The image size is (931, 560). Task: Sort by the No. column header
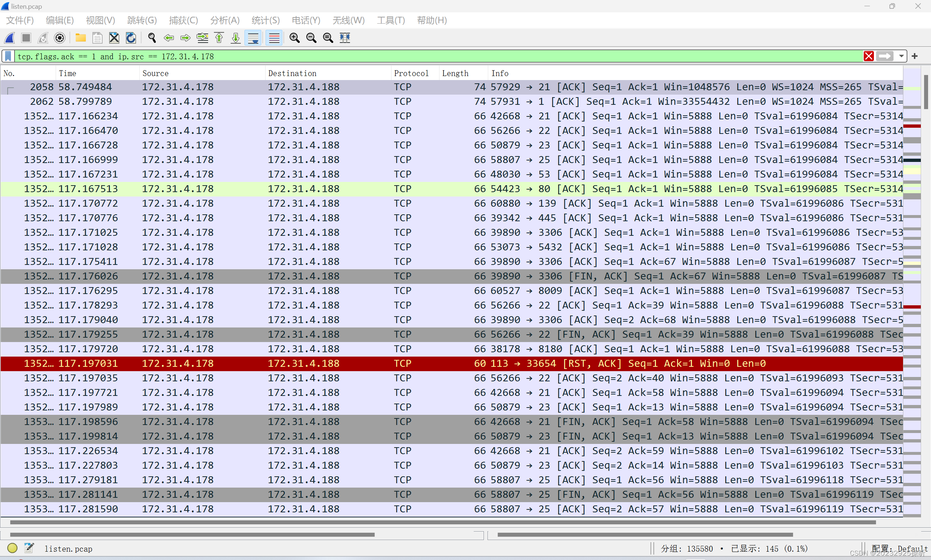point(28,73)
